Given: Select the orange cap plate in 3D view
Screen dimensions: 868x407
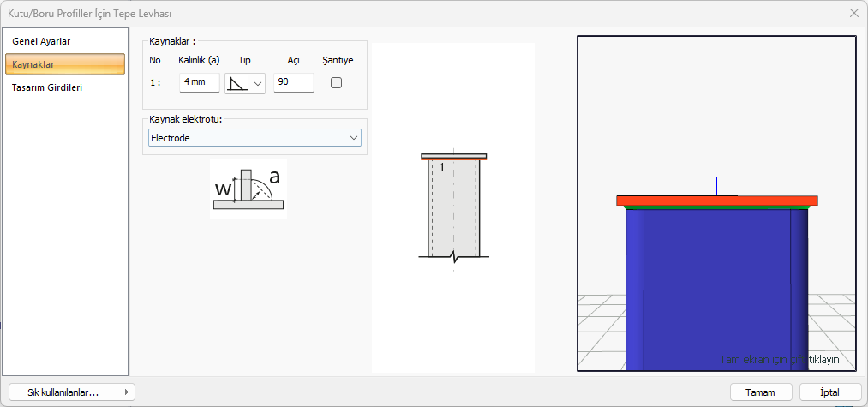Looking at the screenshot, I should [x=716, y=201].
